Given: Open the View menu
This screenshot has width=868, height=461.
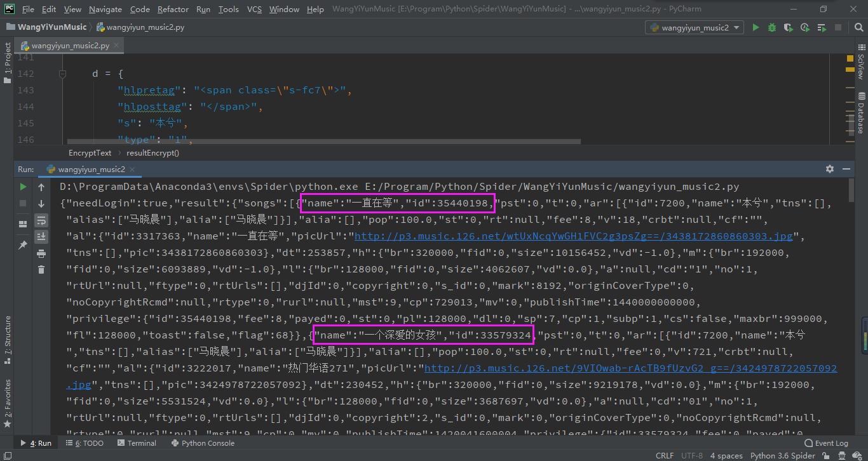Looking at the screenshot, I should click(x=72, y=9).
